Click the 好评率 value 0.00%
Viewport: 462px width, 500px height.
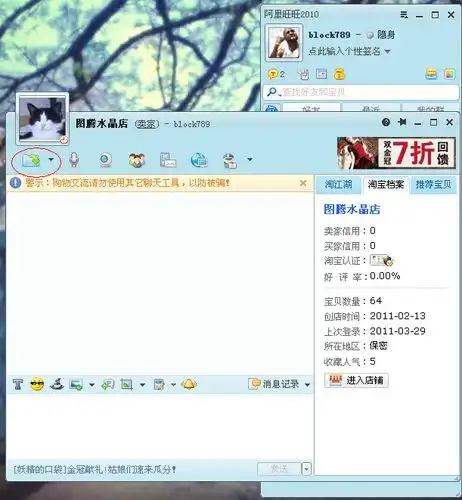click(x=385, y=276)
